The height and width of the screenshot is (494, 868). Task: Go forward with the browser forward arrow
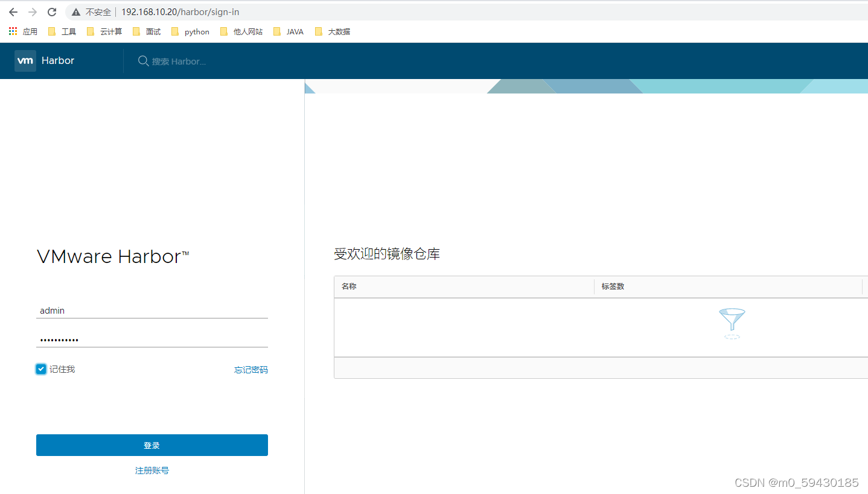[x=33, y=12]
